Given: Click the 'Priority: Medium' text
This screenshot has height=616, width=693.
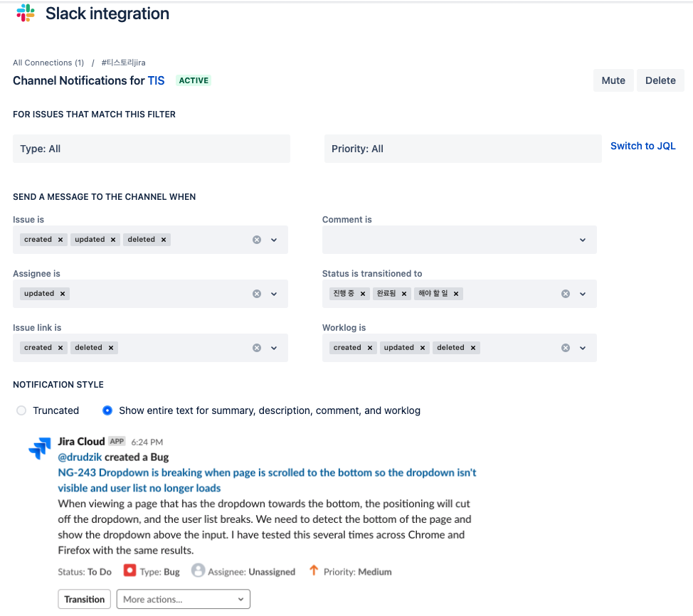Looking at the screenshot, I should click(358, 572).
